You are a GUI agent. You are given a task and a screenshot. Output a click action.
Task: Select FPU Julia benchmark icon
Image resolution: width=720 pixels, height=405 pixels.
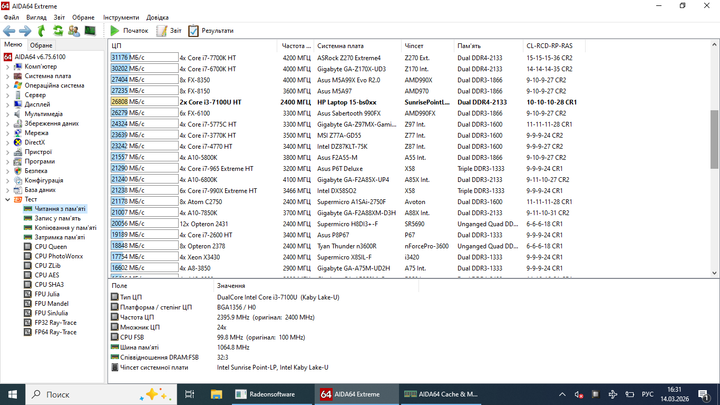(x=28, y=294)
